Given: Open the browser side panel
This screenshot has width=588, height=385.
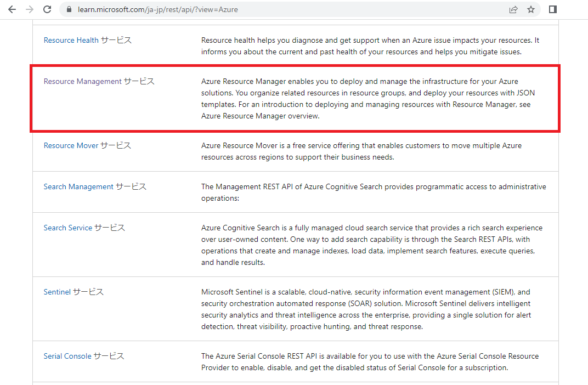Looking at the screenshot, I should tap(553, 9).
